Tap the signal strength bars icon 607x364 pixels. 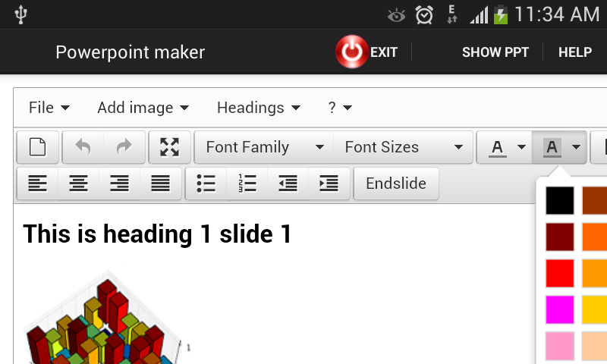[480, 16]
